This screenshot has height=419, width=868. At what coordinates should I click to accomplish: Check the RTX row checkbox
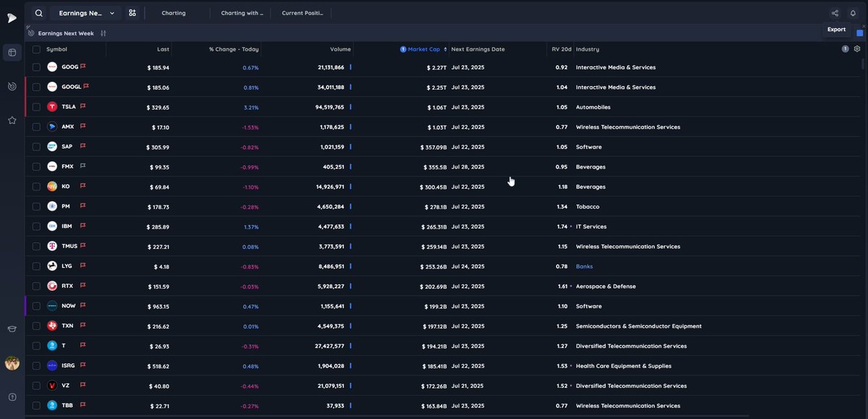coord(36,286)
